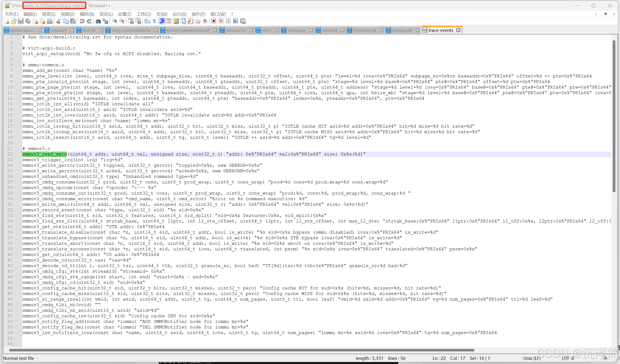Screen dimensions: 620x364
Task: Click the Save All toolbar icon
Action: coord(28,21)
